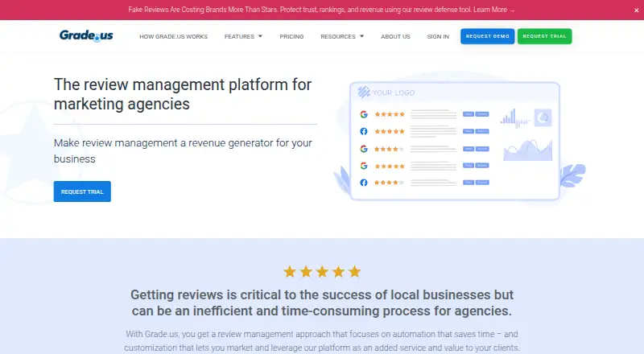
Task: Click the star rating in the first review row
Action: pos(390,114)
